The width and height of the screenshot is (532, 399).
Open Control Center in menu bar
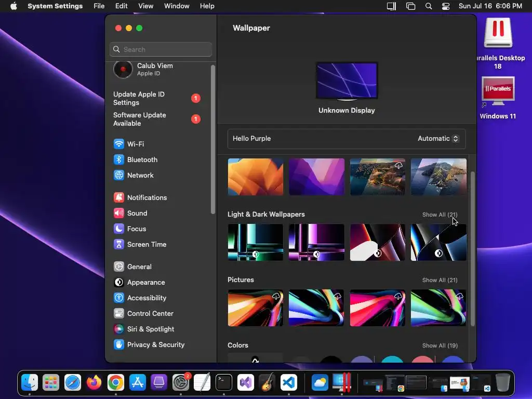click(445, 6)
